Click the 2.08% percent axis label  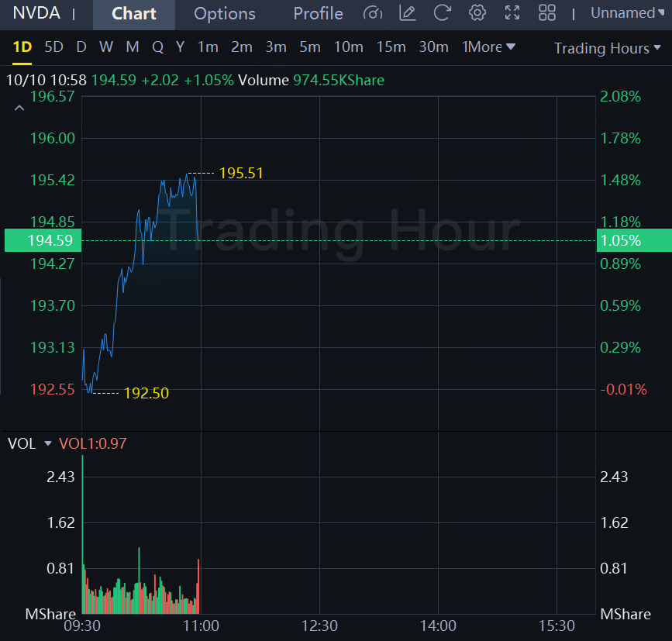(620, 96)
